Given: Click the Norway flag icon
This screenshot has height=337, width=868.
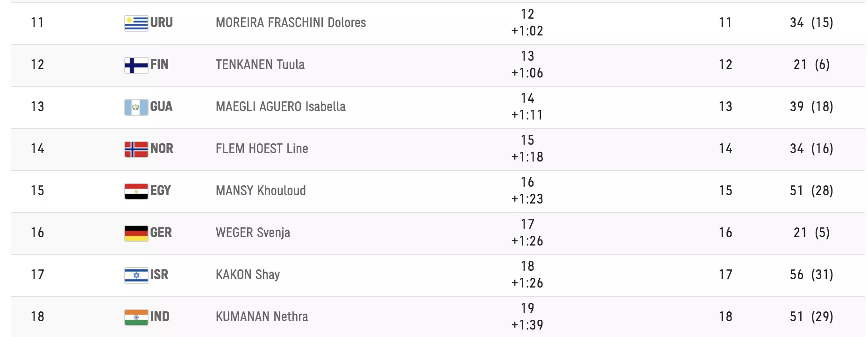Looking at the screenshot, I should tap(136, 149).
